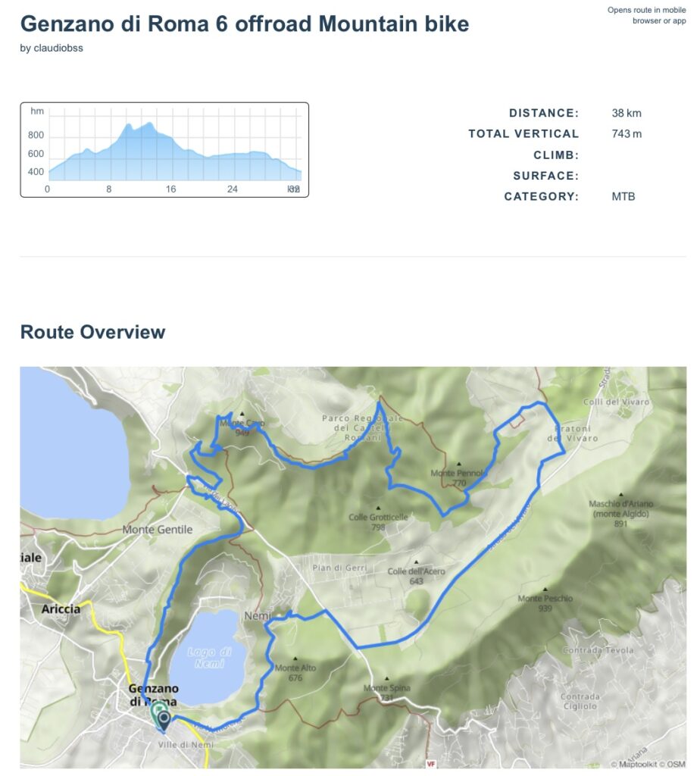Open the Maptoolkit attribution link

point(635,764)
